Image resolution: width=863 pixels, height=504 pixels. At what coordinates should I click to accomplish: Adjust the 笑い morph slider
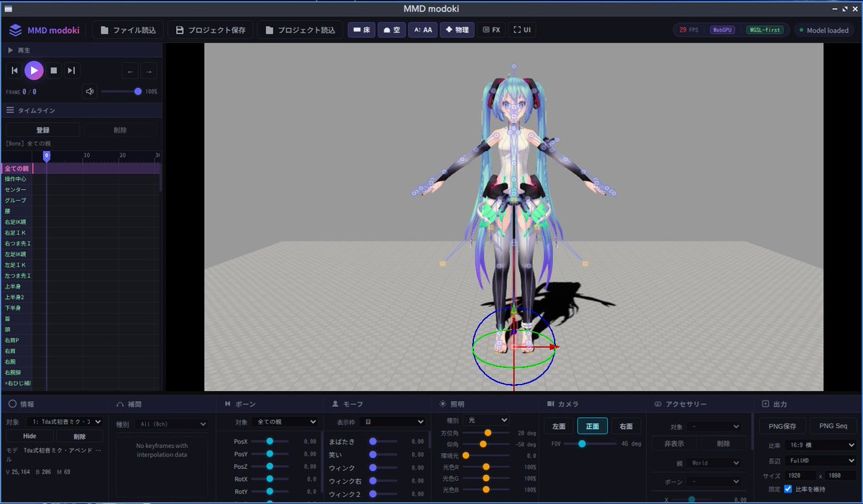pyautogui.click(x=385, y=454)
